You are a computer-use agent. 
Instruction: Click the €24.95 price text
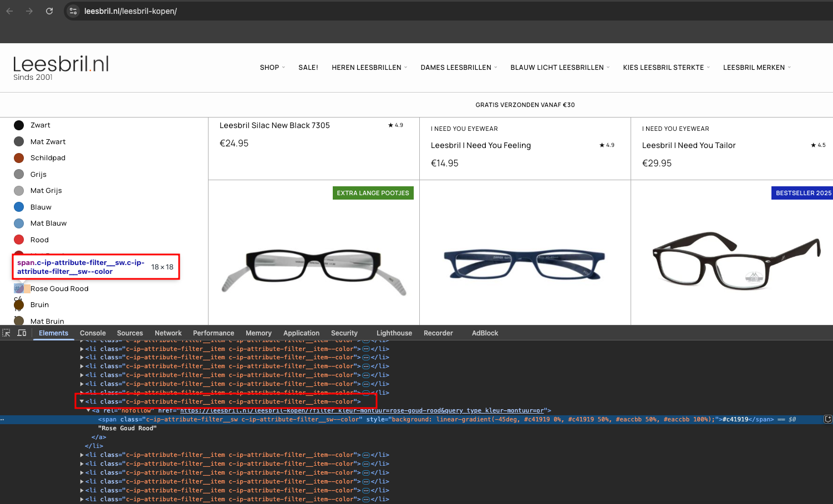234,143
